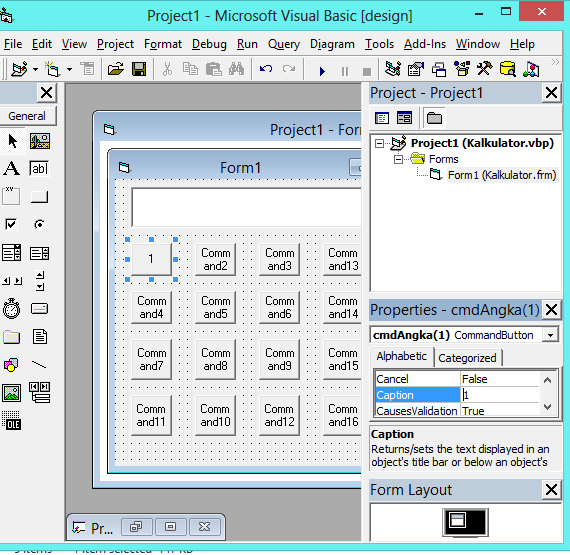
Task: Select the Data control tool
Action: pyautogui.click(x=40, y=393)
